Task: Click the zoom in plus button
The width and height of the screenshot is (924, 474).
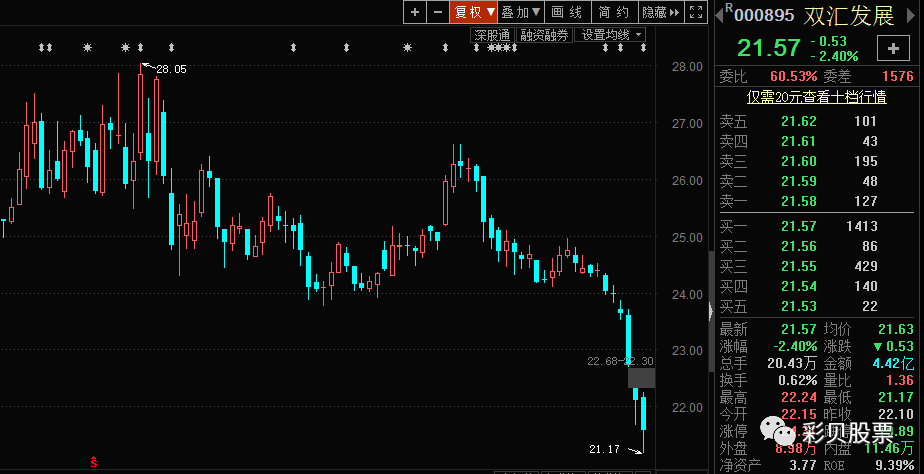Action: (x=415, y=12)
